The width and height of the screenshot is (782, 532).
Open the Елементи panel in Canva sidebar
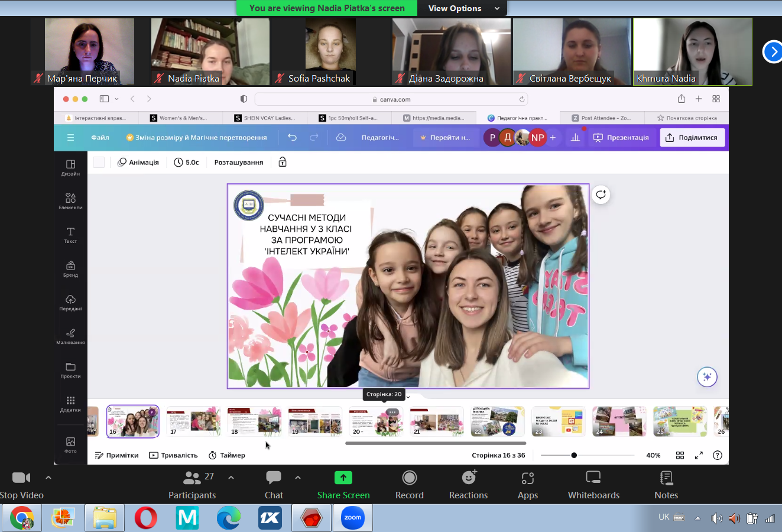coord(70,201)
